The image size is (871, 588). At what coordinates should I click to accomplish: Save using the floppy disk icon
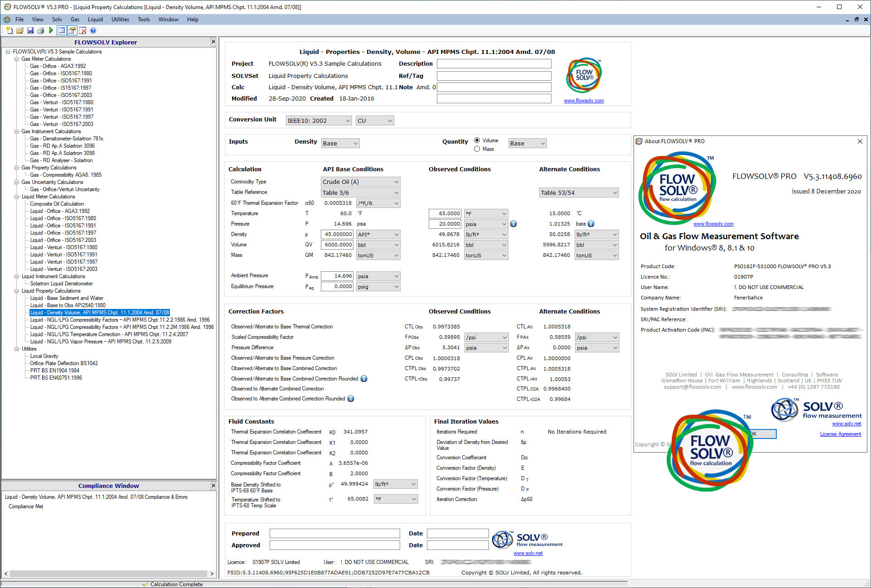click(30, 30)
